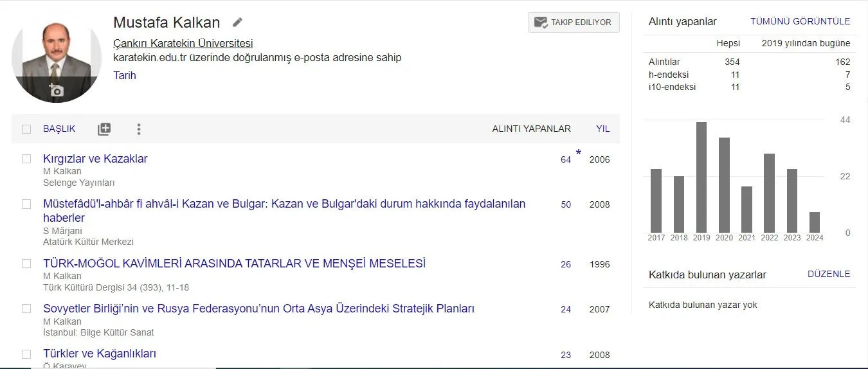Open the three-dot more options menu
This screenshot has height=369, width=868.
[138, 129]
